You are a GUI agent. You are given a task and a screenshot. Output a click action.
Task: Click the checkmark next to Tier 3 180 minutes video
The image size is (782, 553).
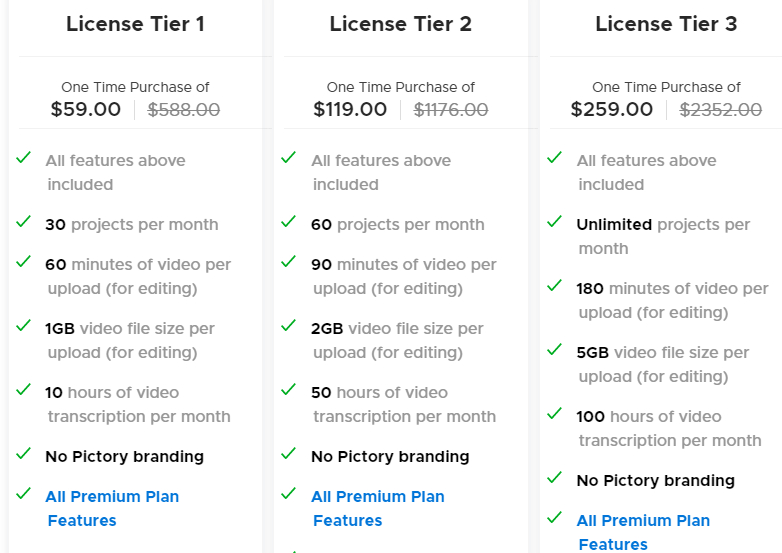(x=554, y=286)
